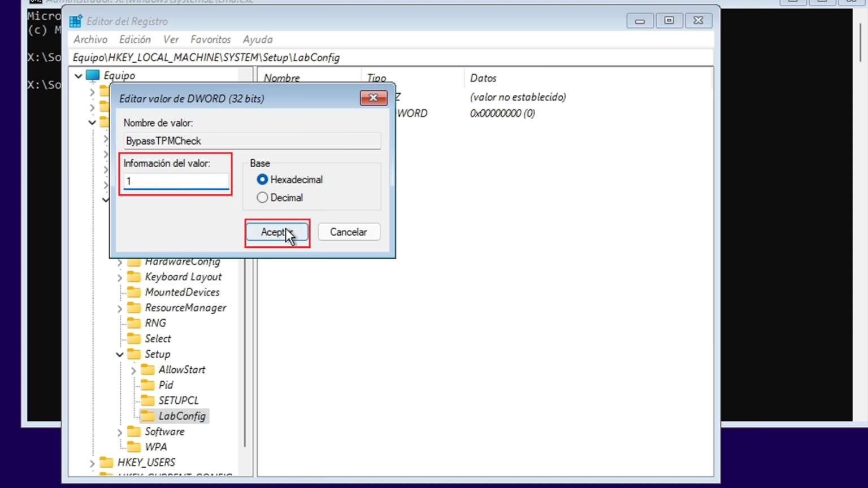
Task: Click the Registry Editor icon in title bar
Action: (x=75, y=21)
